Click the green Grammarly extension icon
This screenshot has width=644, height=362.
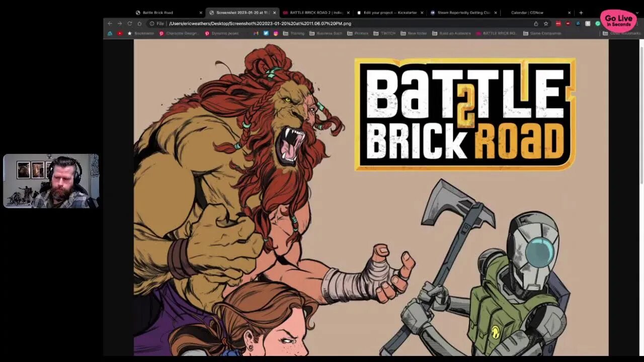[598, 24]
